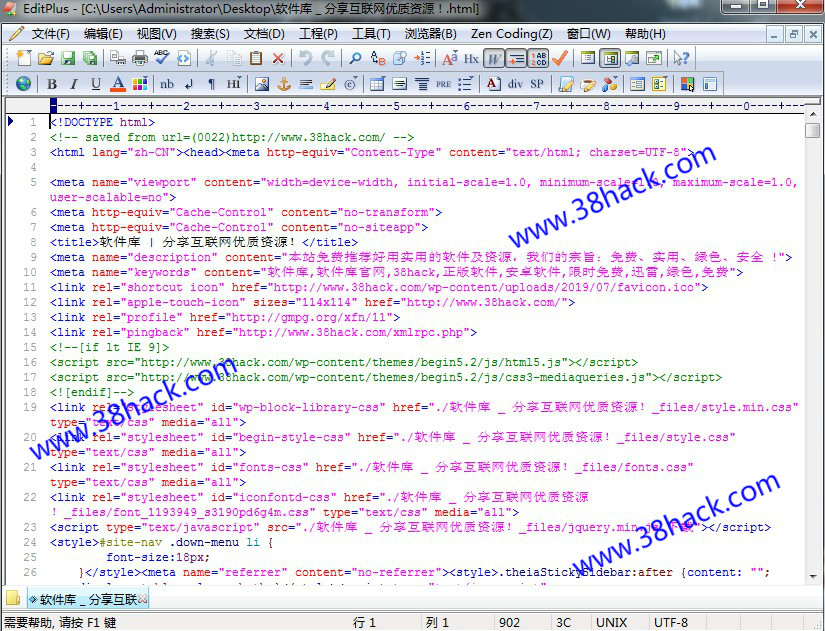Open the color palette grid dropdown
Viewport: 825px width, 631px height.
coord(140,84)
